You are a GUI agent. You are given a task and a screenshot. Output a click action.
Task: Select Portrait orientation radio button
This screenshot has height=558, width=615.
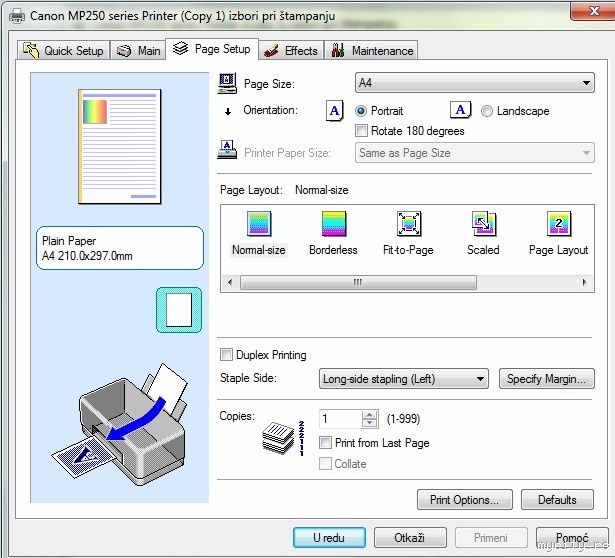point(361,111)
